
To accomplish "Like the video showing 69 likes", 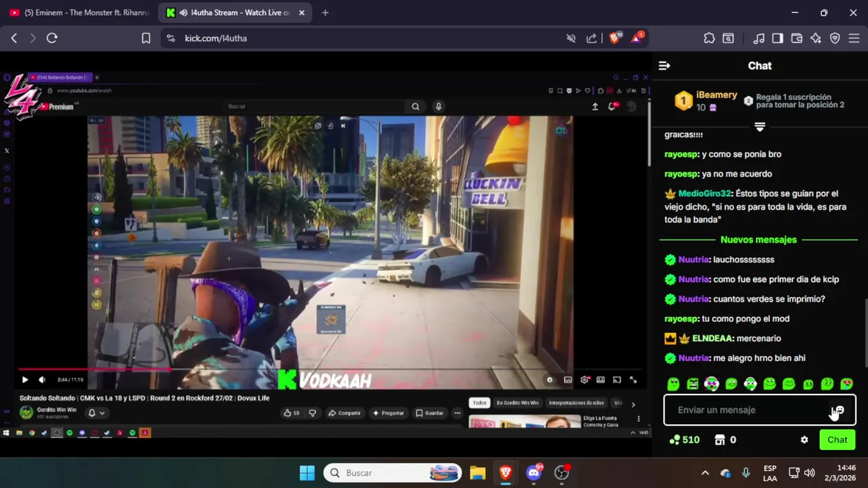I will click(292, 413).
